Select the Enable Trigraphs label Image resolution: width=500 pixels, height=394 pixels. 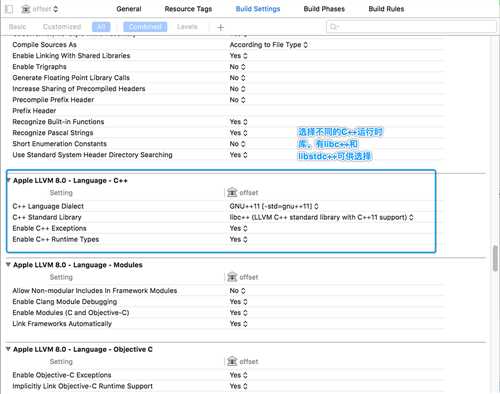pos(39,67)
